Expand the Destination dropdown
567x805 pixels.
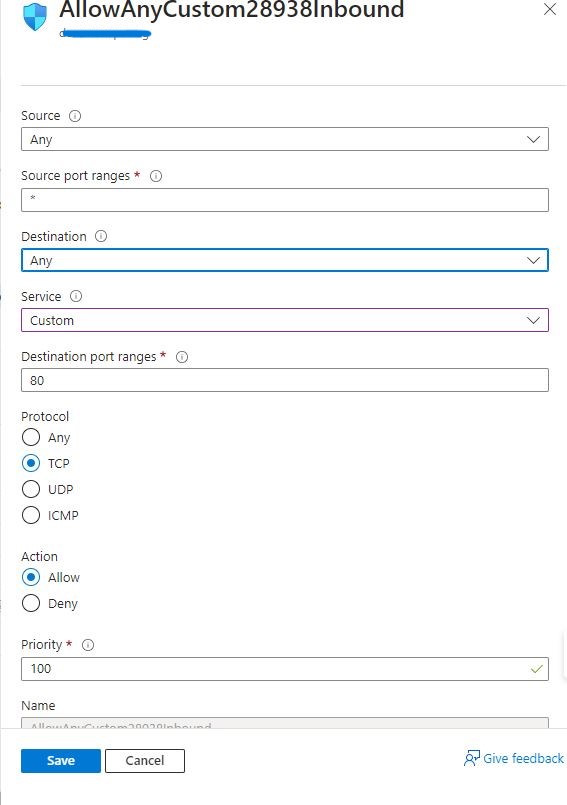285,260
